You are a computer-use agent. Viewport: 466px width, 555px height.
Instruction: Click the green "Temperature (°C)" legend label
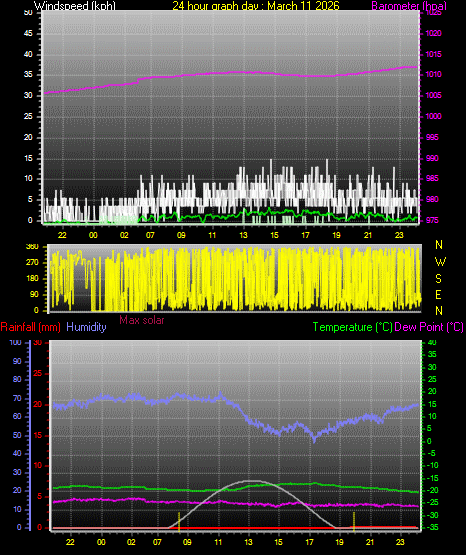point(352,327)
